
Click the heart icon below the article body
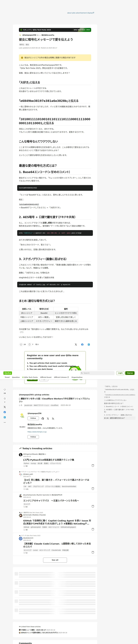pos(21,345)
